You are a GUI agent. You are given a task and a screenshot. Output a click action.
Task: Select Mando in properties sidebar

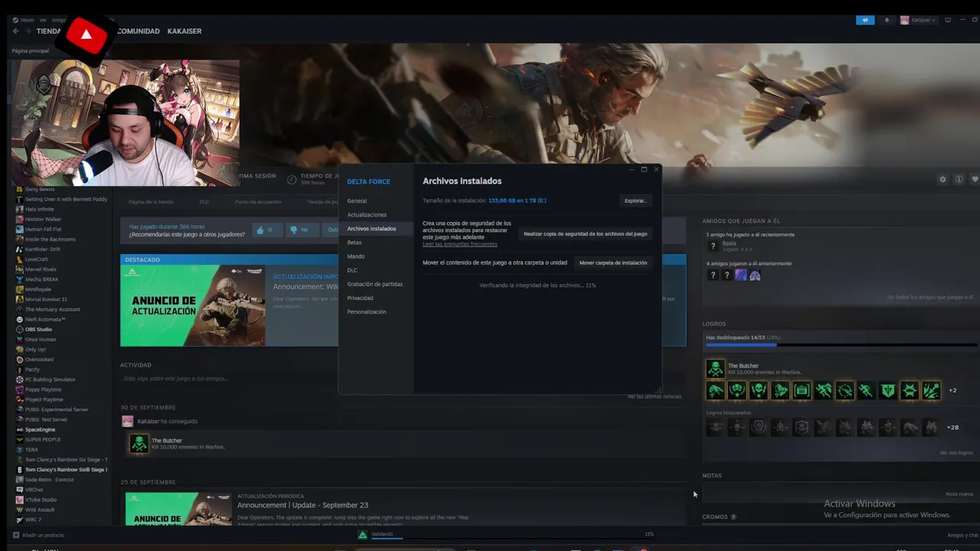pyautogui.click(x=356, y=256)
